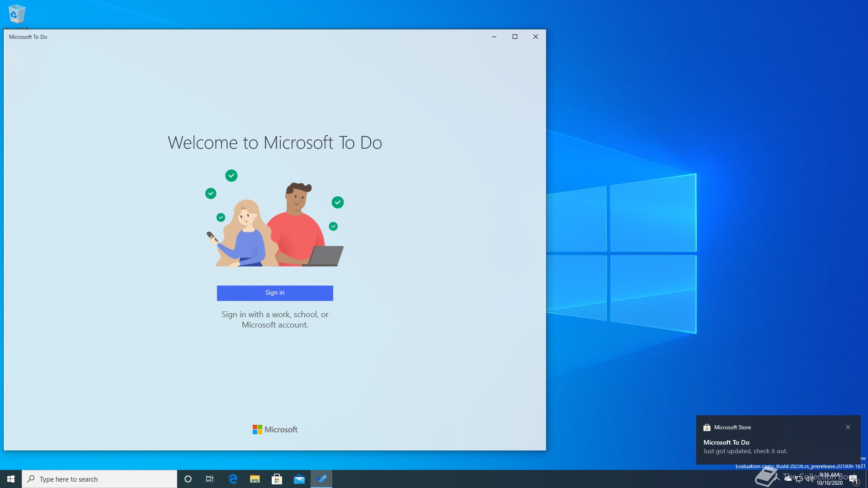Image resolution: width=868 pixels, height=488 pixels.
Task: Maximize the Microsoft To Do window
Action: pyautogui.click(x=515, y=37)
